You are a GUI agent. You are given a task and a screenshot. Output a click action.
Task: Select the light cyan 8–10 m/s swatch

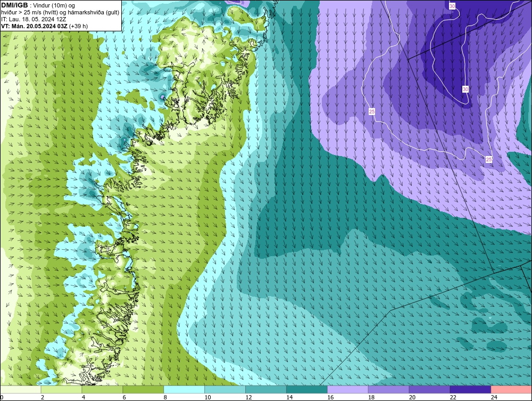click(x=184, y=389)
